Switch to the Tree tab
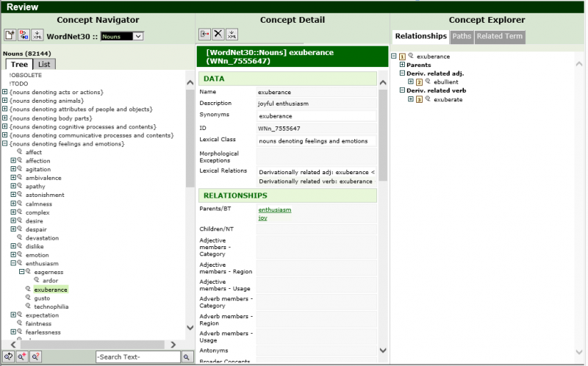Image resolution: width=588 pixels, height=366 pixels. pyautogui.click(x=19, y=64)
